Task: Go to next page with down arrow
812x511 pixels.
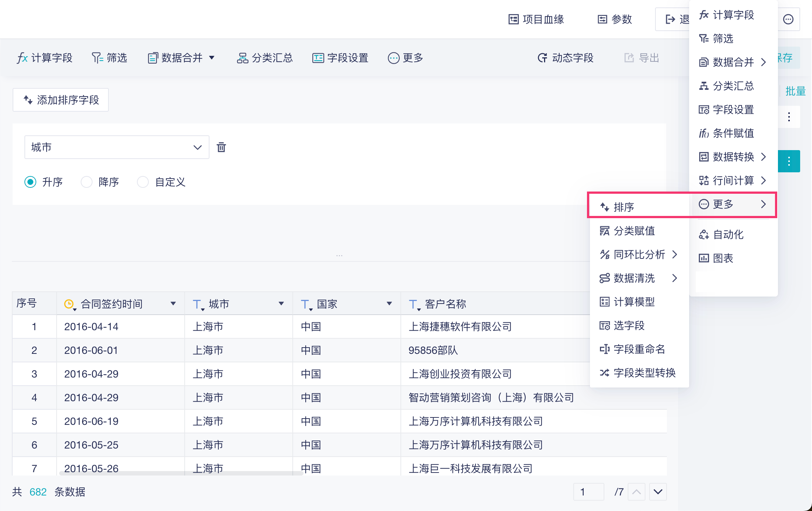Action: point(658,492)
